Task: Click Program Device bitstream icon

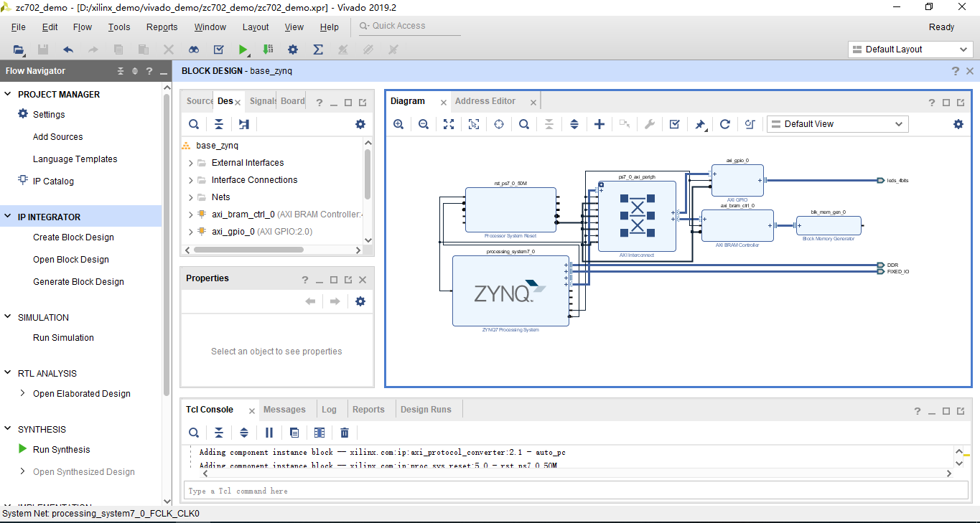Action: point(268,50)
